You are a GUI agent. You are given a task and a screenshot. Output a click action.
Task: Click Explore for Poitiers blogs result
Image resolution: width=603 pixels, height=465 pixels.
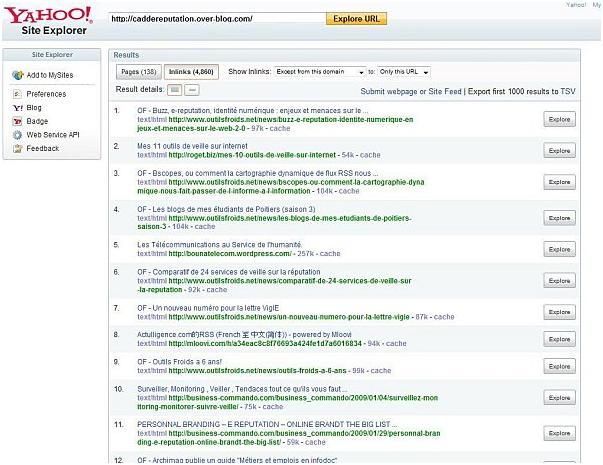560,218
